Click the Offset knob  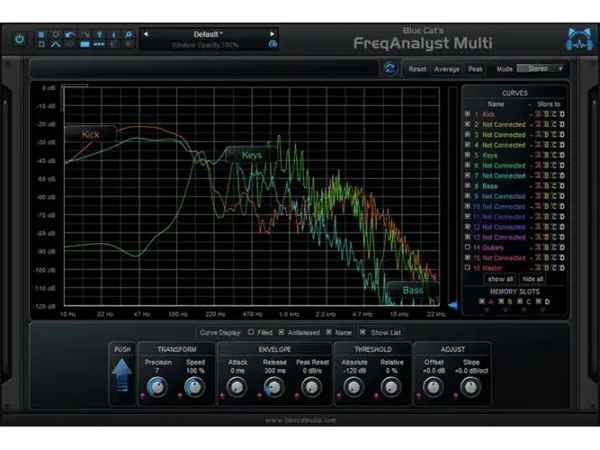pos(433,386)
